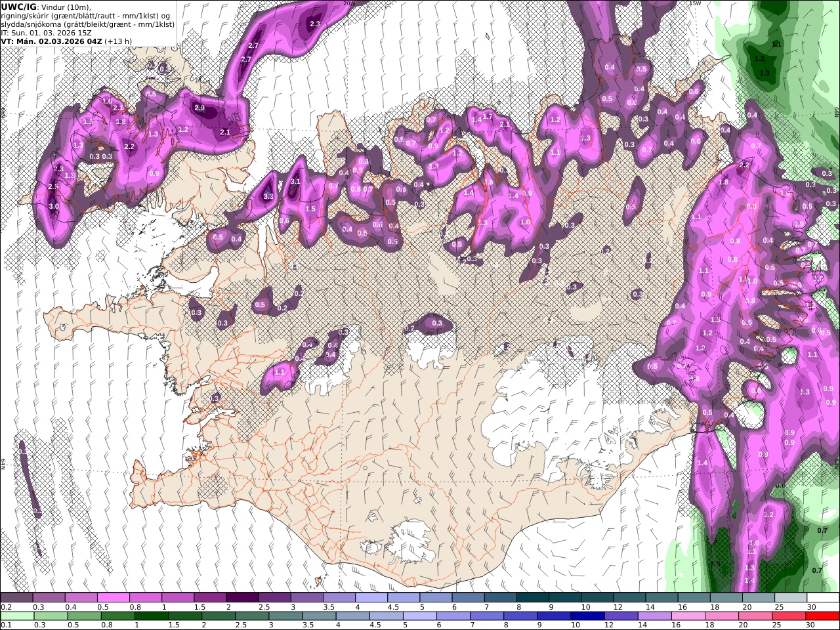Click the '(+13 h)' forecast offset text
This screenshot has height=630, width=840.
pos(118,41)
